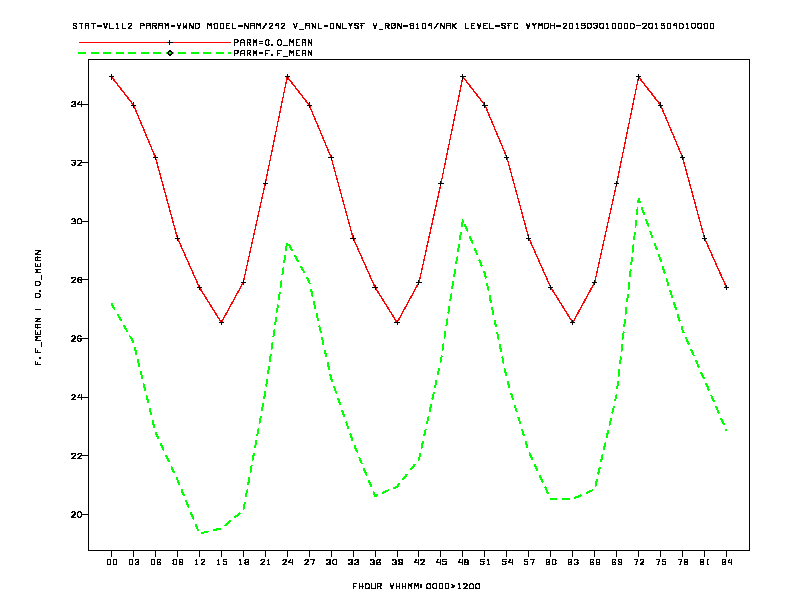Click the x-axis tick label 42

tap(419, 562)
